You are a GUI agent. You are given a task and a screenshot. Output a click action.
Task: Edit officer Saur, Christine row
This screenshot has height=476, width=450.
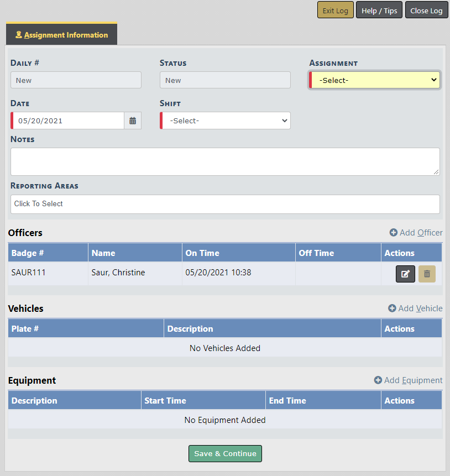point(405,274)
